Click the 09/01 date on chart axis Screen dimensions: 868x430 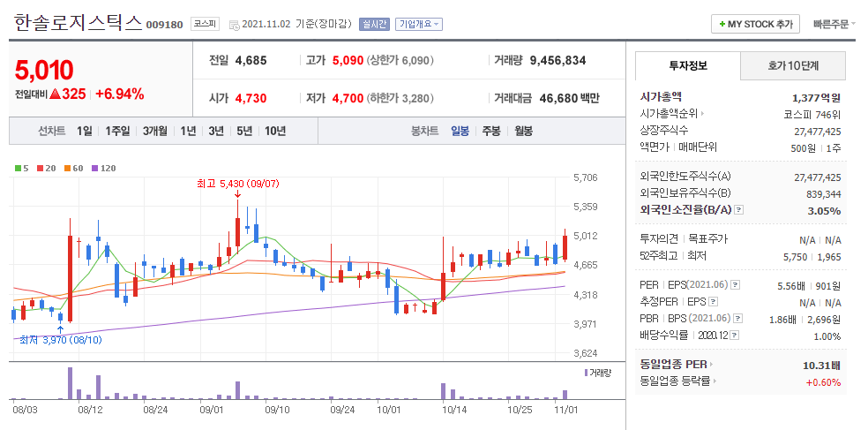212,410
